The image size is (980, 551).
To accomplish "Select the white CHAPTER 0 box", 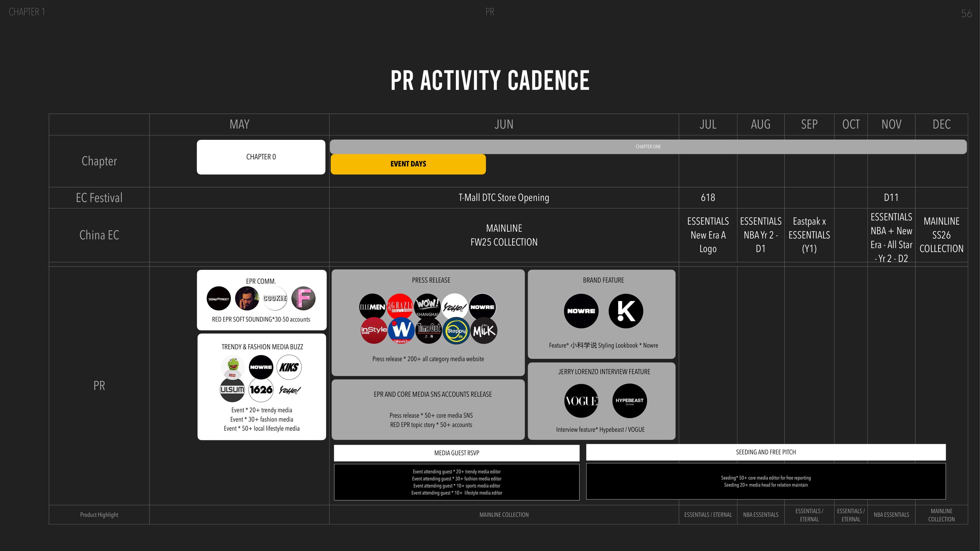I will click(x=261, y=157).
